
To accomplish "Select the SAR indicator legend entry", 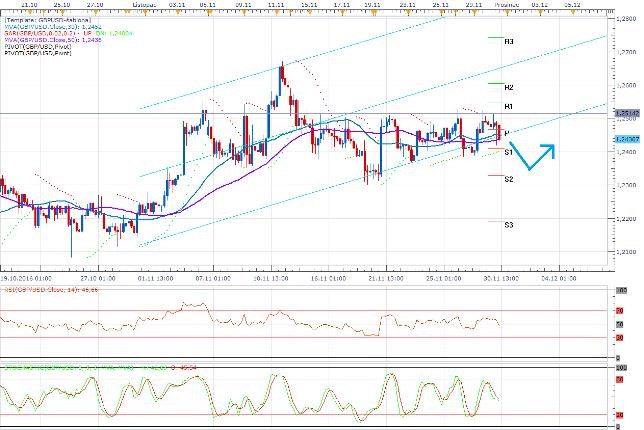I will pos(68,33).
